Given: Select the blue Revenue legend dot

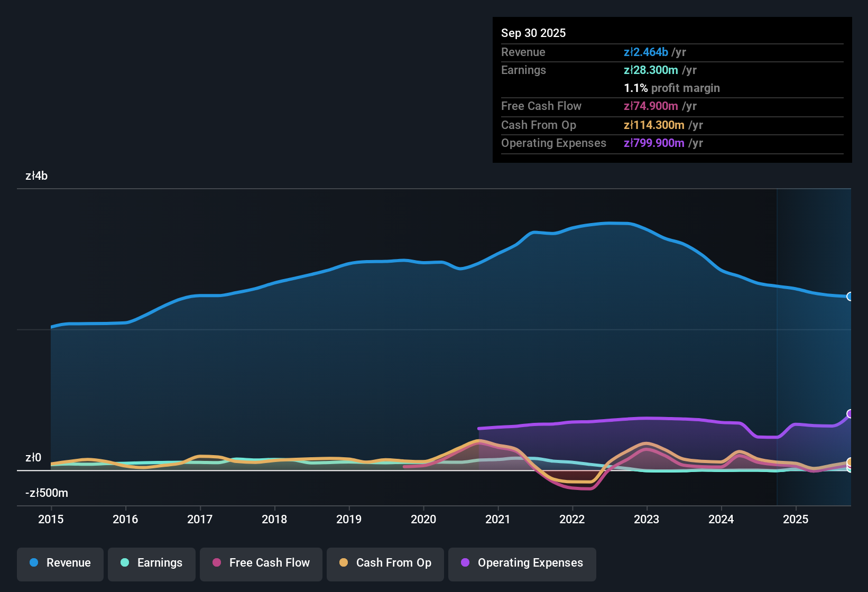Looking at the screenshot, I should click(34, 563).
